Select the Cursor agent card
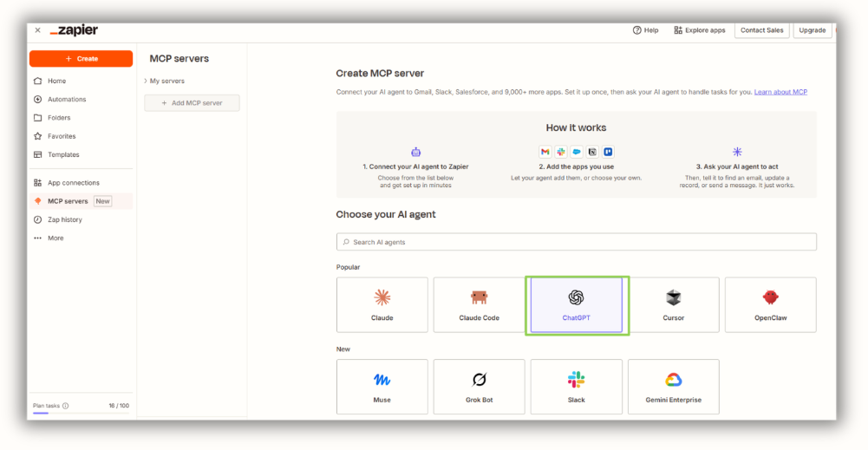 [673, 305]
